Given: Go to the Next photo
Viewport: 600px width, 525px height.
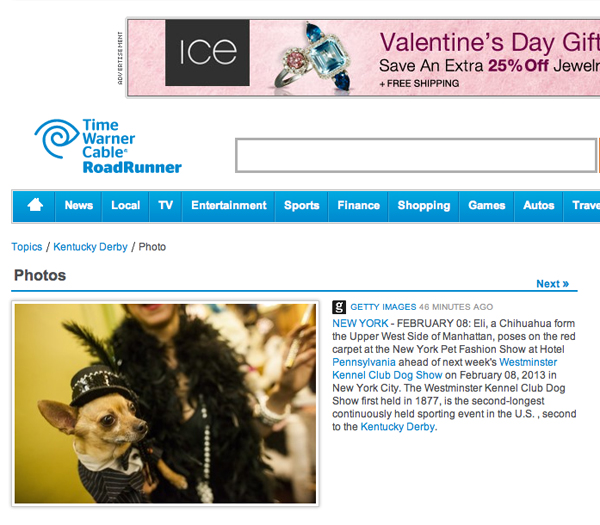Looking at the screenshot, I should (553, 284).
